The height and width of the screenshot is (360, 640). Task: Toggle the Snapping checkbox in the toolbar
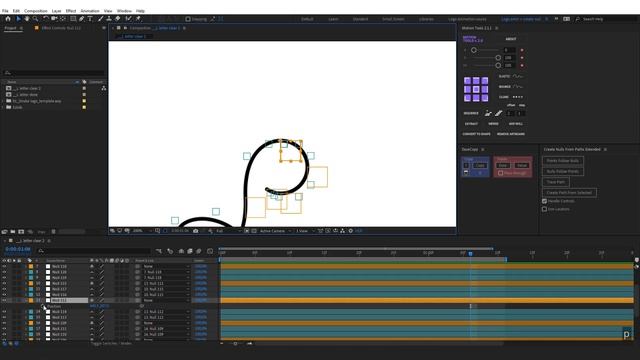click(x=188, y=19)
